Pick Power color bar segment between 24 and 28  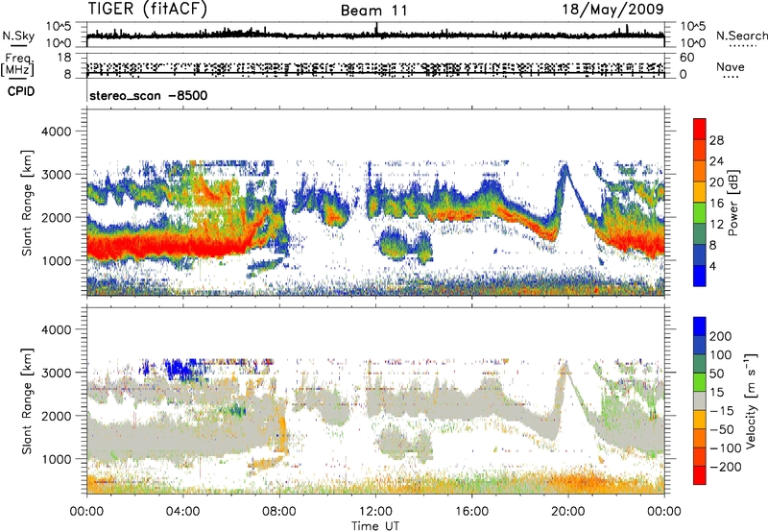pyautogui.click(x=700, y=150)
